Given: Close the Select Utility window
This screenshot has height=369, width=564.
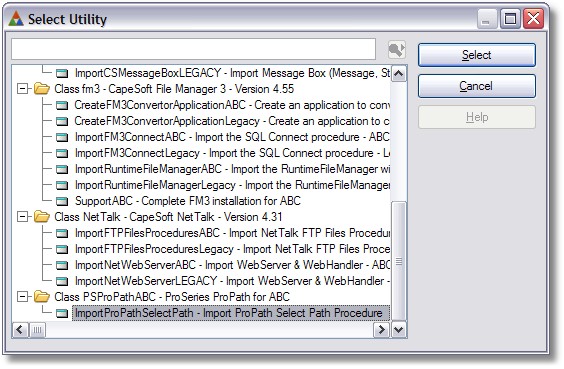Looking at the screenshot, I should pyautogui.click(x=533, y=18).
